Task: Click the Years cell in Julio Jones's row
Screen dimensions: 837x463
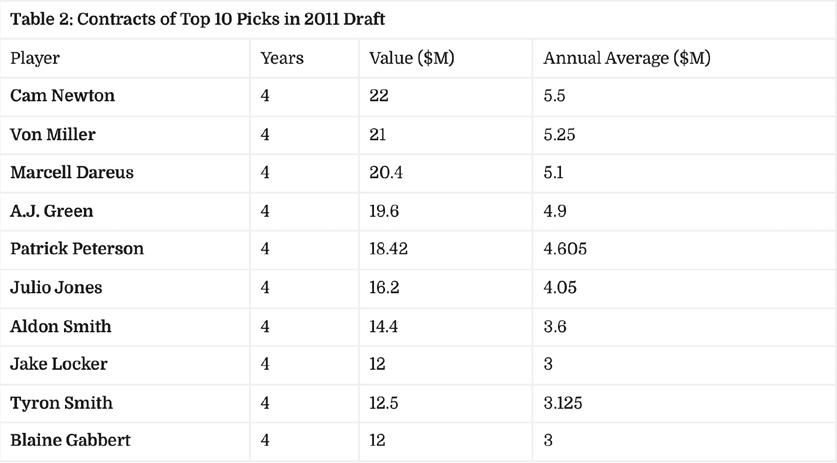Action: (x=265, y=288)
